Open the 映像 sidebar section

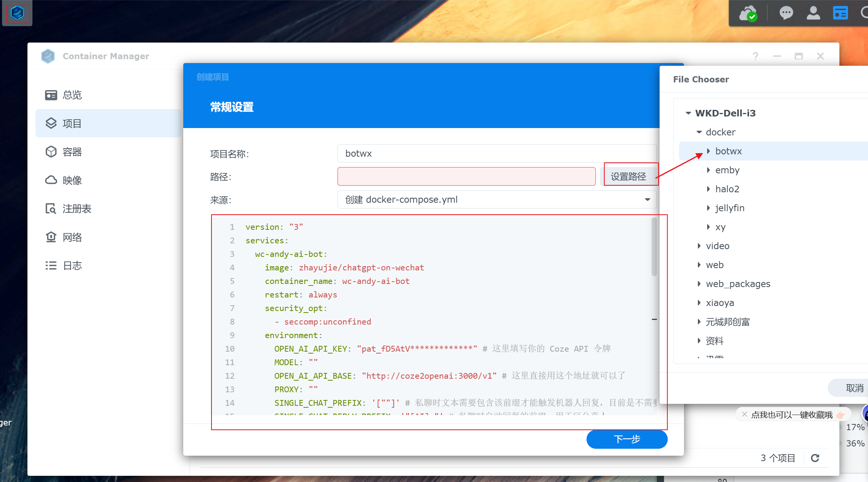click(72, 180)
